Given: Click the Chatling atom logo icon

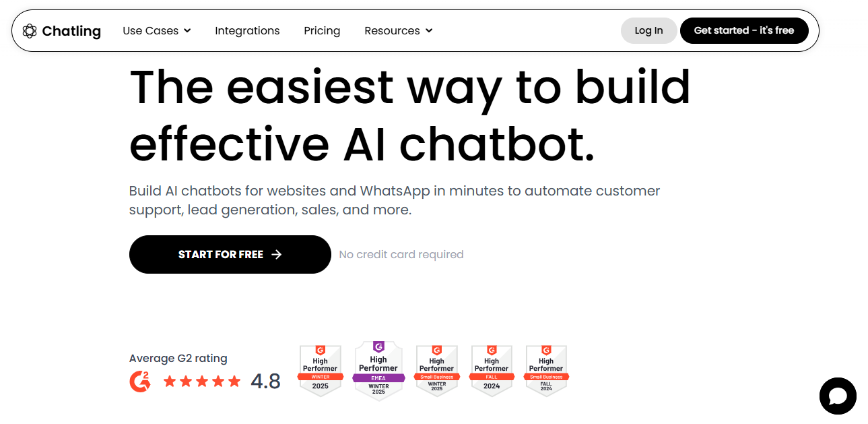Looking at the screenshot, I should 30,31.
